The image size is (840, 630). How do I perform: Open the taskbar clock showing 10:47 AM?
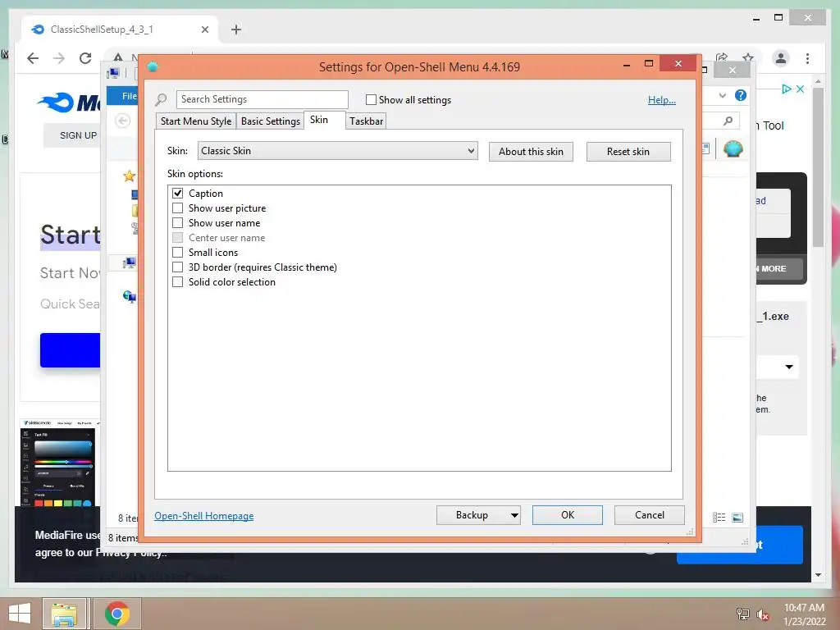coord(805,614)
